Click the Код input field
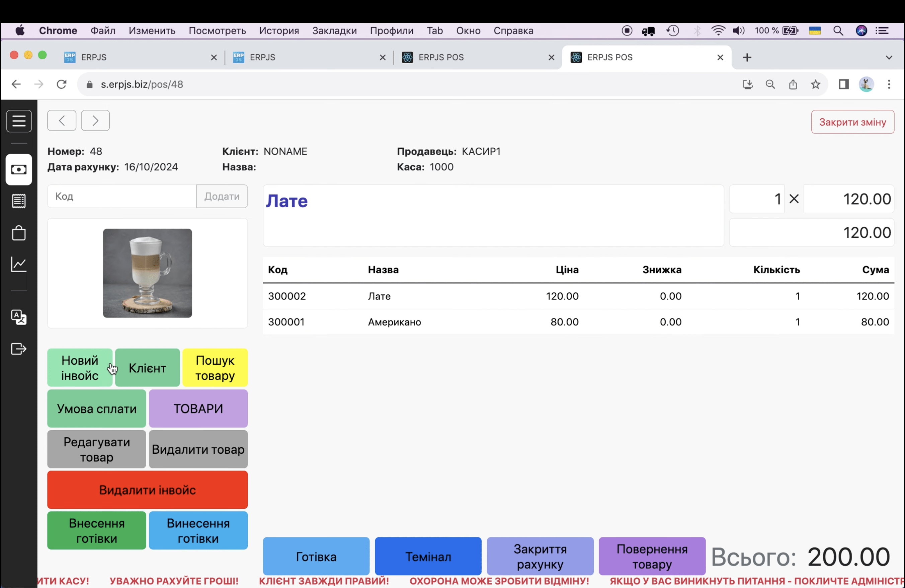The image size is (905, 588). pos(122,196)
